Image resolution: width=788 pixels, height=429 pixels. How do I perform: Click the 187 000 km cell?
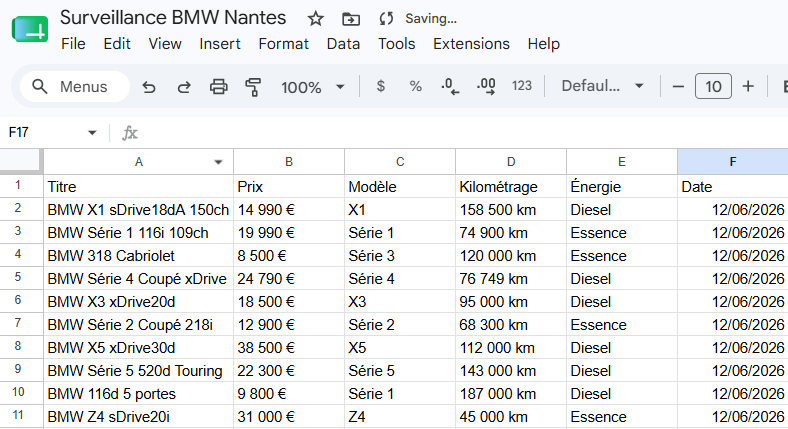(x=511, y=394)
